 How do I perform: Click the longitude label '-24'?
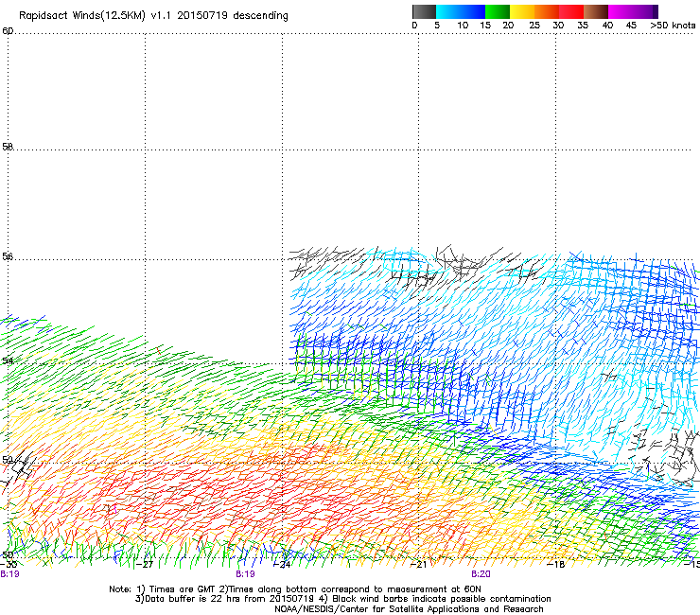(282, 565)
